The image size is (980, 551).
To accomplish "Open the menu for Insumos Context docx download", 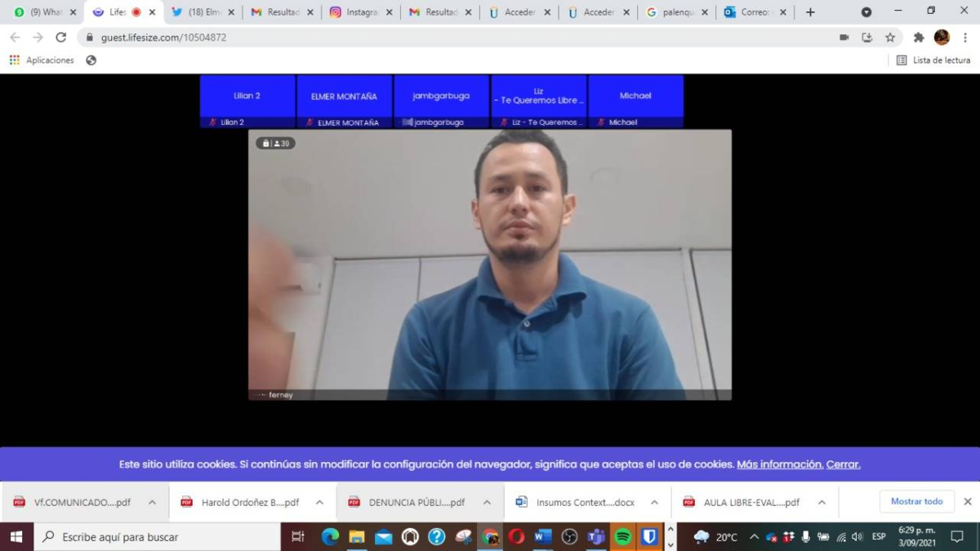I will (x=654, y=502).
